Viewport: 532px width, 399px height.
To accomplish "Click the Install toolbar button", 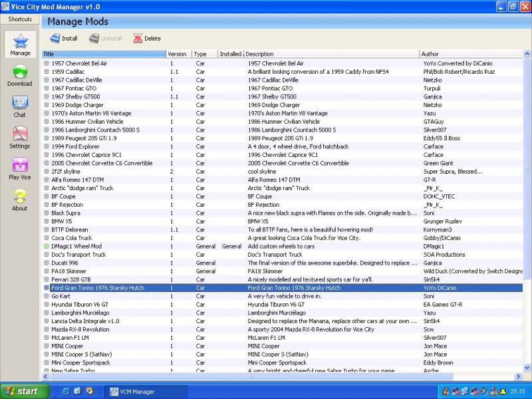I will point(64,39).
